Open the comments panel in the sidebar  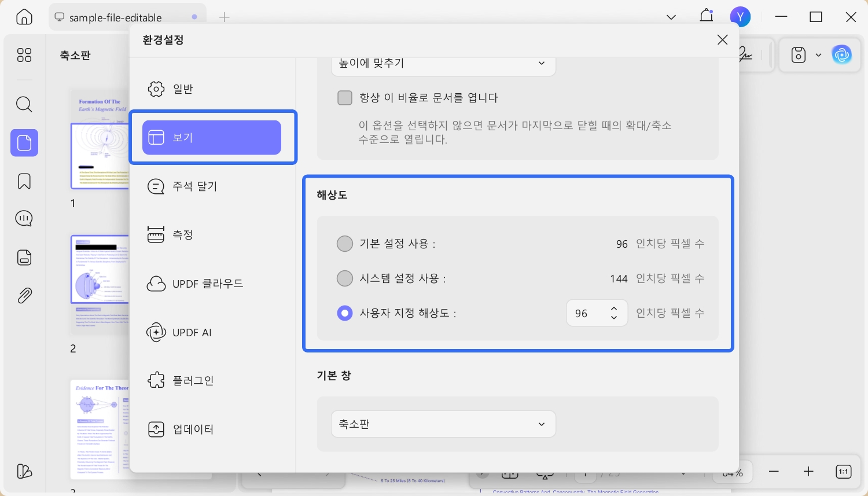click(24, 219)
